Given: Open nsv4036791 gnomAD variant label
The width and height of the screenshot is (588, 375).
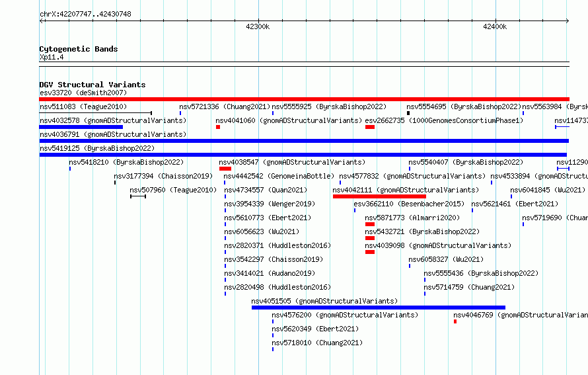Looking at the screenshot, I should (113, 134).
